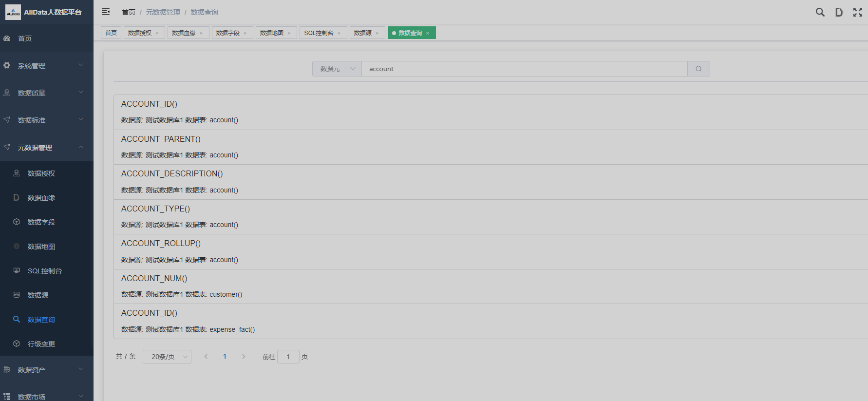Click the next page arrow
The image size is (868, 401).
tap(244, 357)
